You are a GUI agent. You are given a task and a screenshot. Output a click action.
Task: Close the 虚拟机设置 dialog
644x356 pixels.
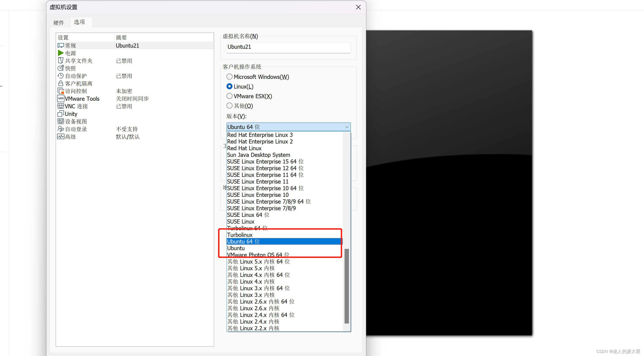pyautogui.click(x=358, y=7)
